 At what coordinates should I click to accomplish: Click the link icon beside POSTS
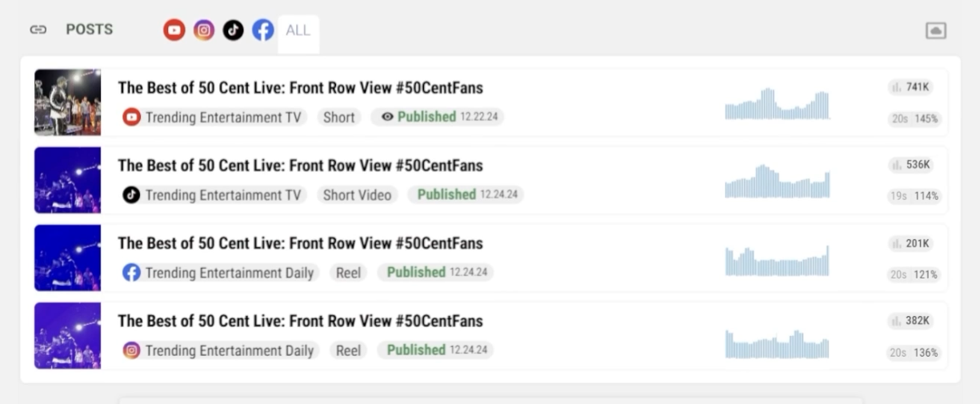(x=38, y=30)
